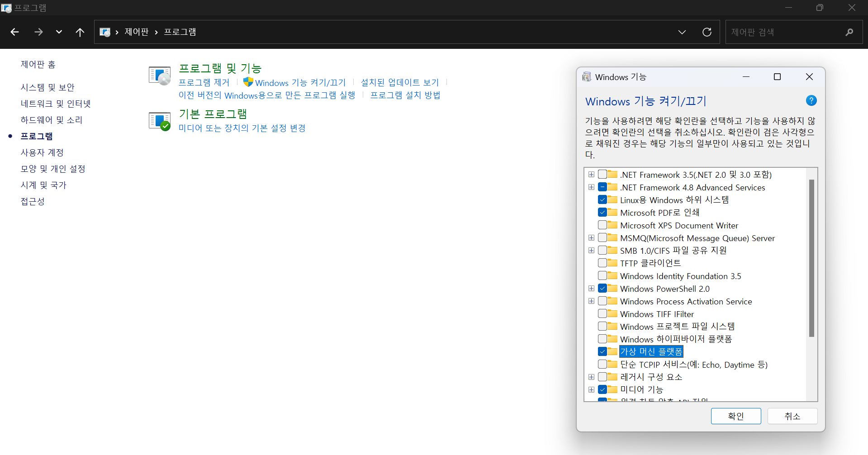Expand .NET Framework 4.8 Advanced Services node
The image size is (868, 455).
tap(591, 187)
